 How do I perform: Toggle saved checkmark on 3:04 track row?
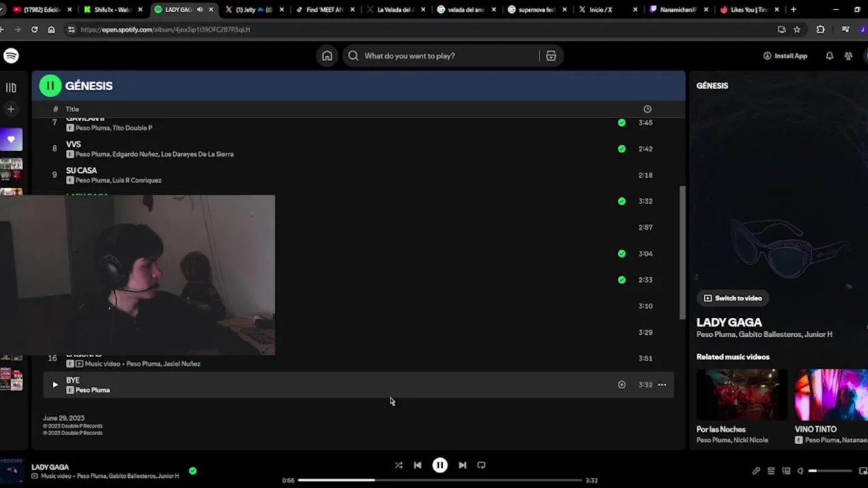tap(622, 253)
